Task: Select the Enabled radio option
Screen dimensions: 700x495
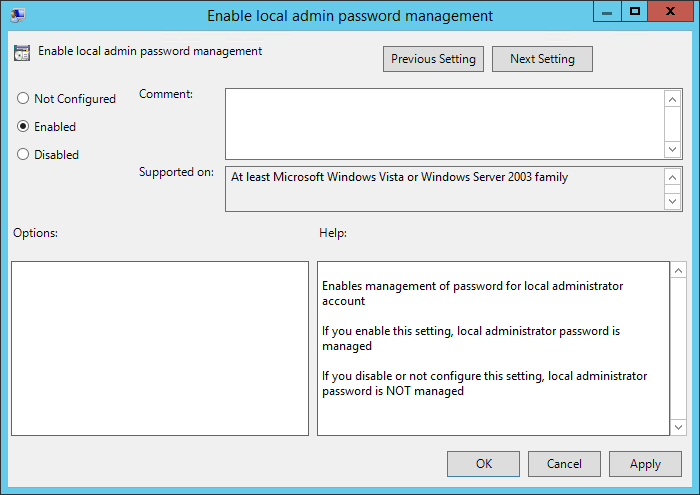Action: click(23, 127)
